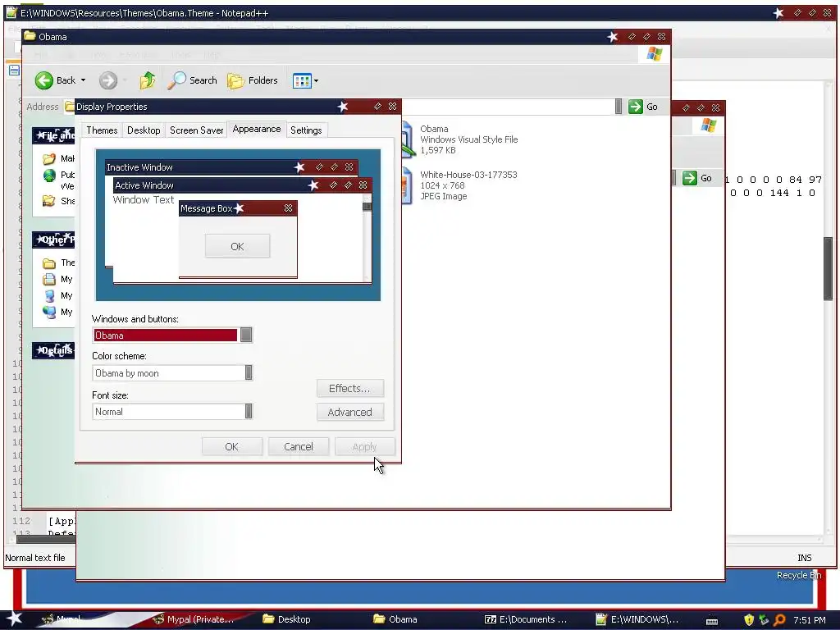Click the orange magnifier tray icon
This screenshot has width=840, height=630.
click(x=779, y=620)
